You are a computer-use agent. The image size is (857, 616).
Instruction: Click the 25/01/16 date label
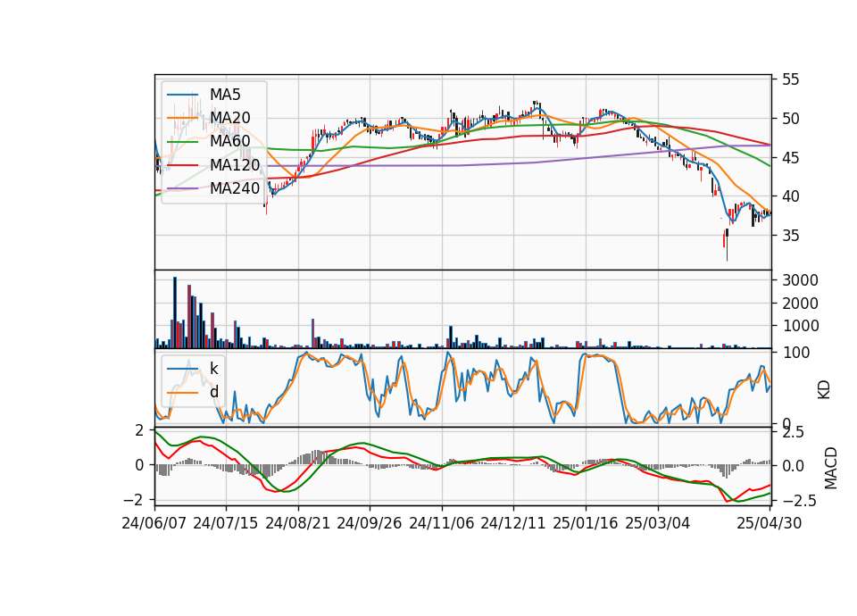point(586,523)
